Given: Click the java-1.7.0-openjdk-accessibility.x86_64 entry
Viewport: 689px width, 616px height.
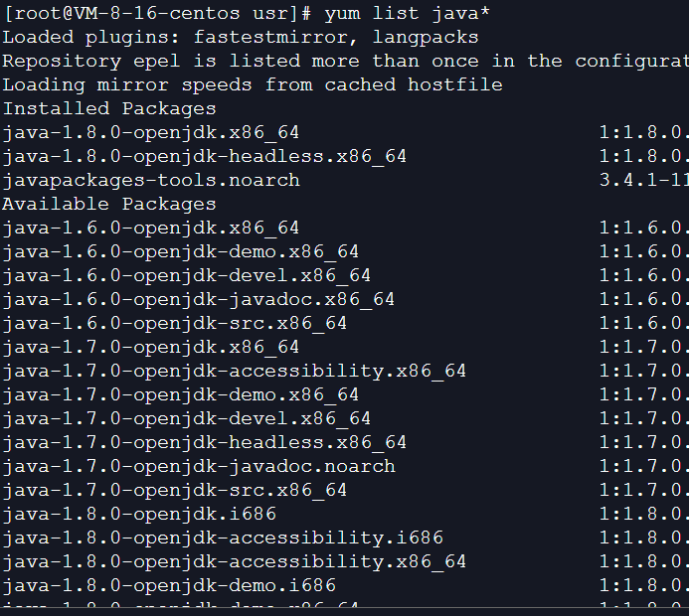Looking at the screenshot, I should click(234, 371).
